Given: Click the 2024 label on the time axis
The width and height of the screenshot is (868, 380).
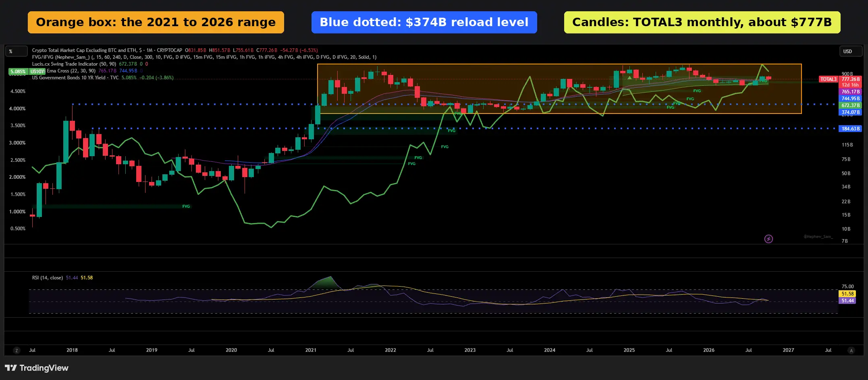Looking at the screenshot, I should 550,350.
